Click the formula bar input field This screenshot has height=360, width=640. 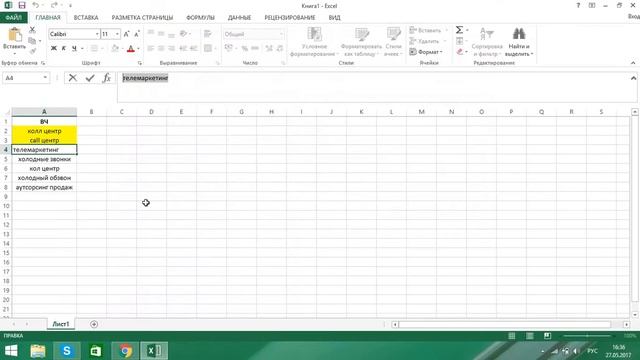[376, 87]
